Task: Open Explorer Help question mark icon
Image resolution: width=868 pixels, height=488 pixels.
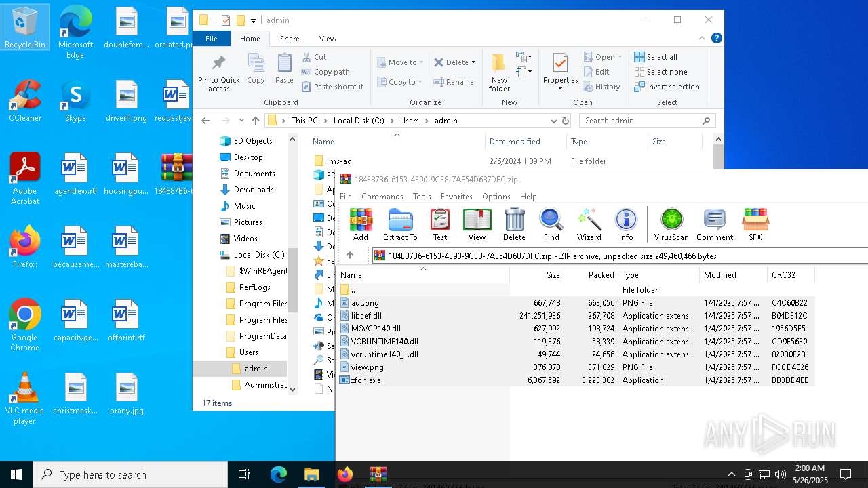Action: (x=716, y=39)
